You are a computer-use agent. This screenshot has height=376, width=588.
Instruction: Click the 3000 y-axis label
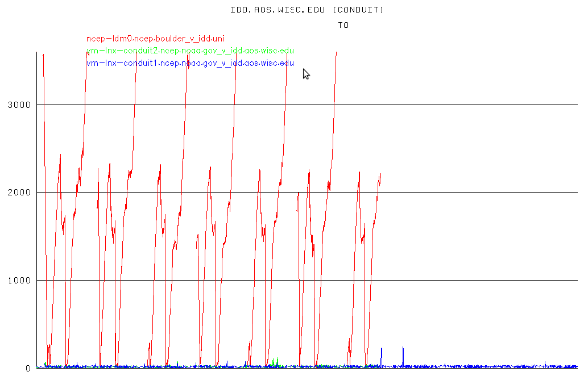click(18, 105)
